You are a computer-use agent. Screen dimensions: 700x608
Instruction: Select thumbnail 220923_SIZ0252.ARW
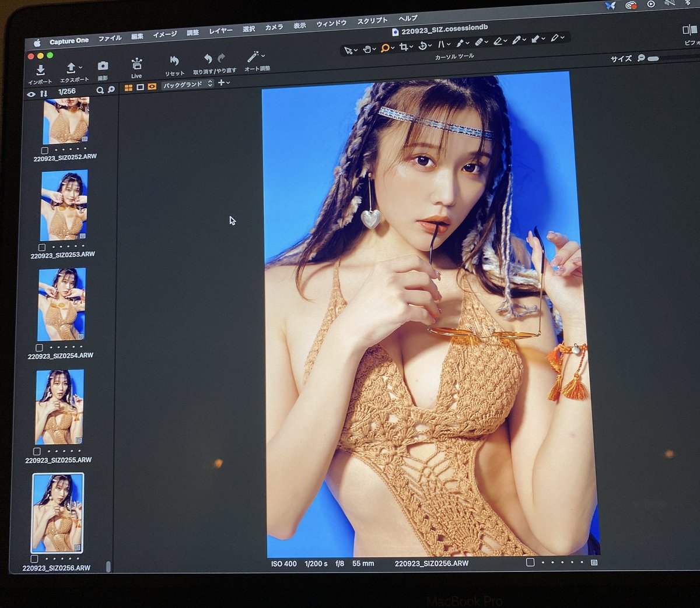(x=66, y=121)
